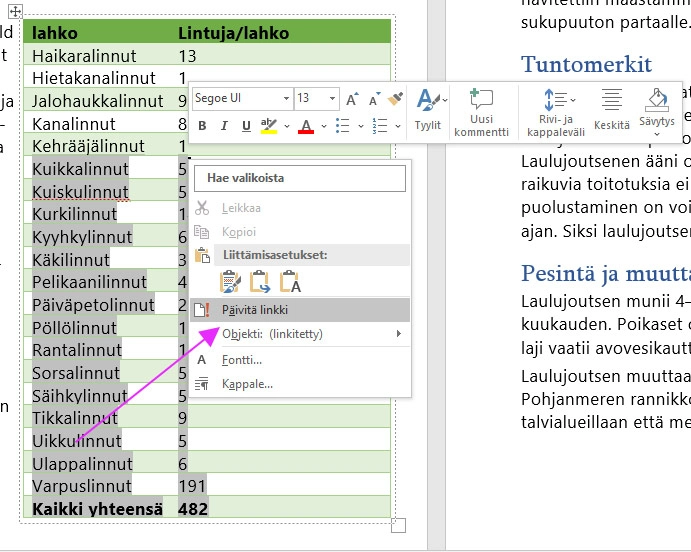This screenshot has width=691, height=552.
Task: Click the grow font size icon
Action: pyautogui.click(x=352, y=99)
